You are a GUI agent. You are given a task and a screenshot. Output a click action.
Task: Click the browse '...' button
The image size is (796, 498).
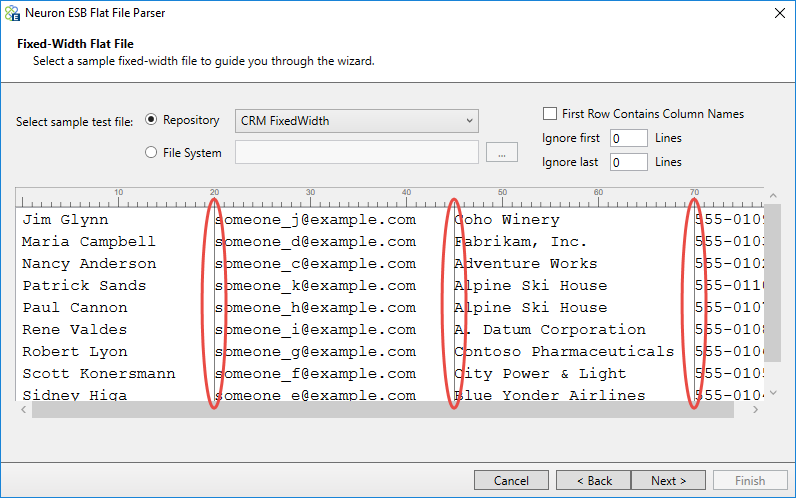pos(502,152)
